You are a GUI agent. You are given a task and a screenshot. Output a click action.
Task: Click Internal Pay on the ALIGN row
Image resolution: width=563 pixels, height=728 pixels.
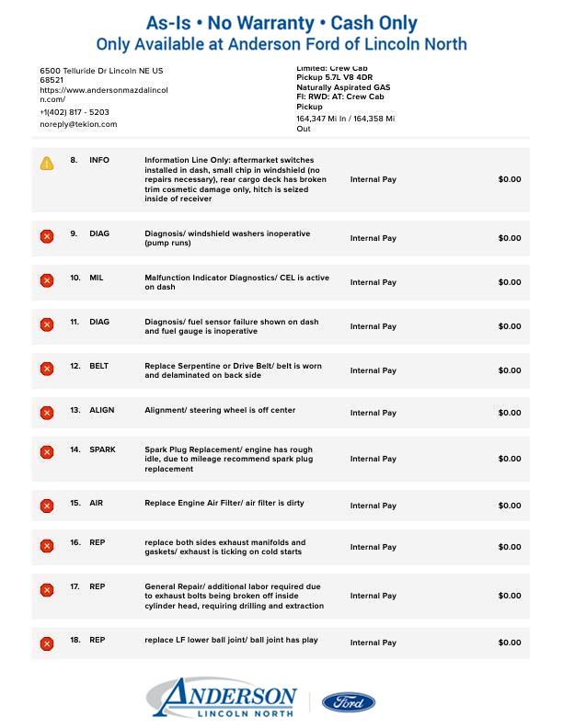(x=373, y=413)
